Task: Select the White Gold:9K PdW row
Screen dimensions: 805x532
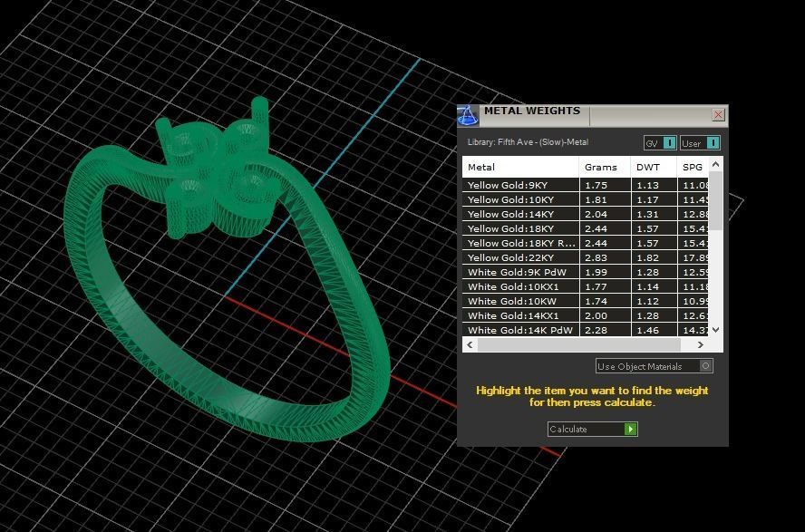Action: [586, 272]
